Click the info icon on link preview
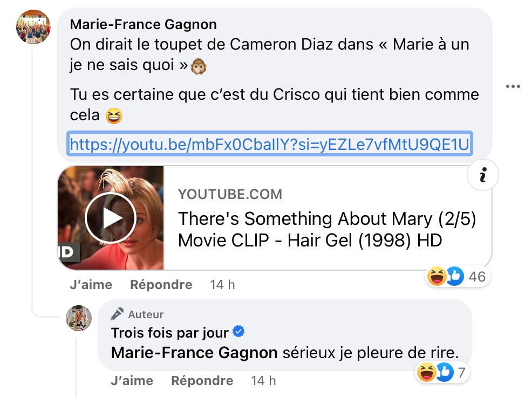Image resolution: width=532 pixels, height=398 pixels. 483,175
